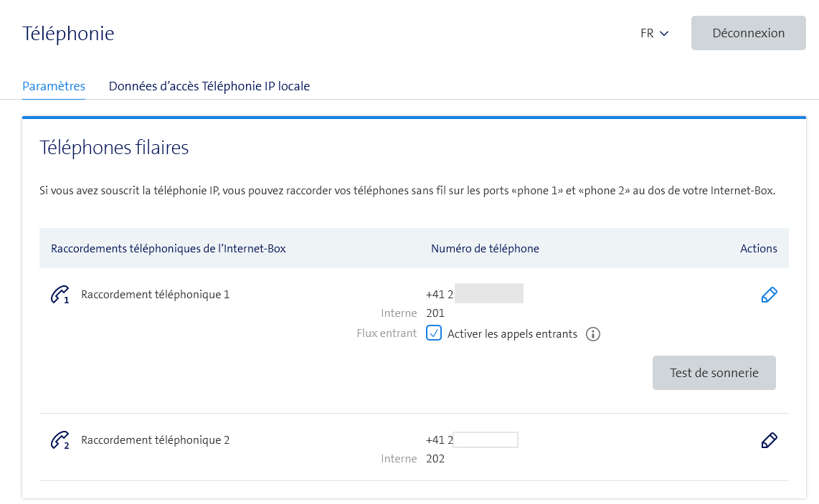Screen dimensions: 819x504
Task: Open the FR language dropdown
Action: click(x=654, y=33)
